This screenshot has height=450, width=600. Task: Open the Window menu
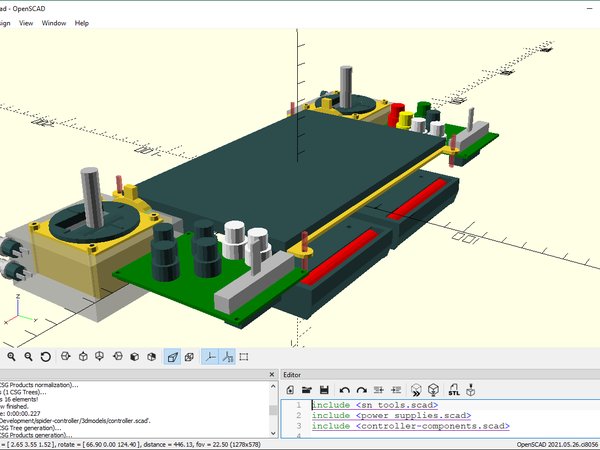click(x=53, y=22)
